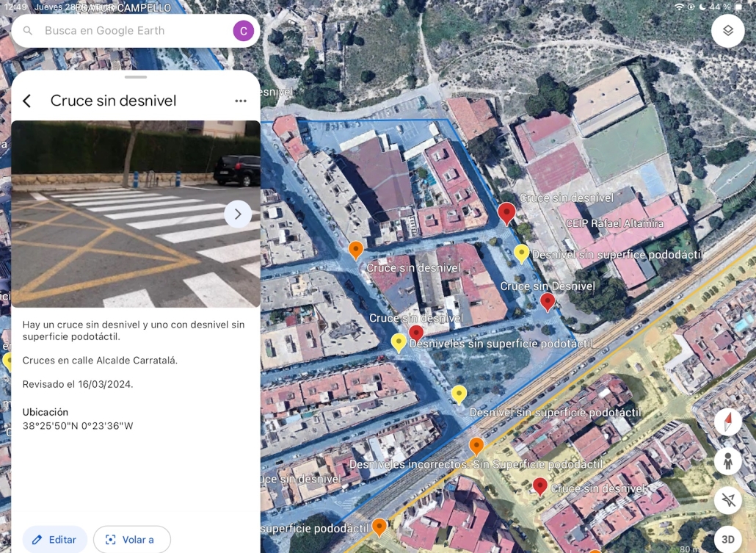Select the red Cruce sin Desnivel pin

point(548,301)
